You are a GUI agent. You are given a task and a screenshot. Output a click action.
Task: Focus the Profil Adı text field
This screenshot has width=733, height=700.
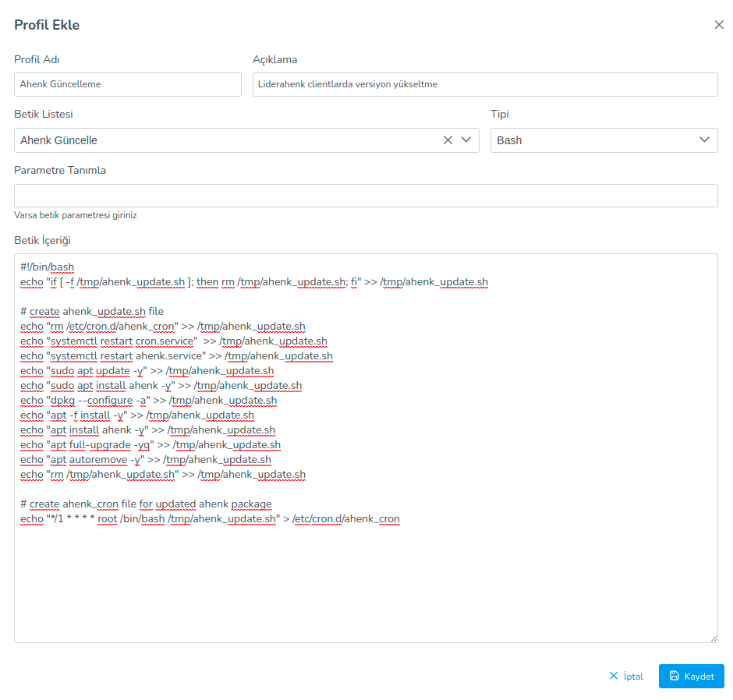click(128, 84)
